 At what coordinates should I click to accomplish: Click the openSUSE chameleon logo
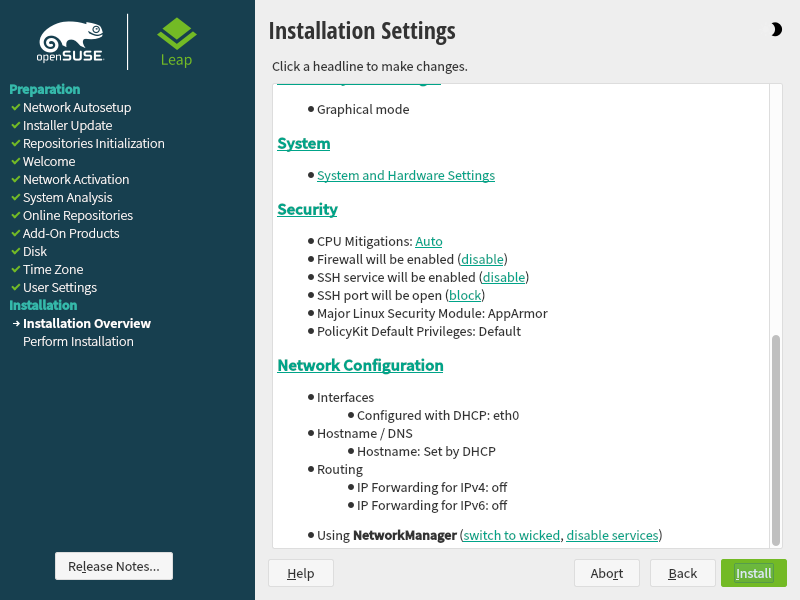tap(70, 41)
